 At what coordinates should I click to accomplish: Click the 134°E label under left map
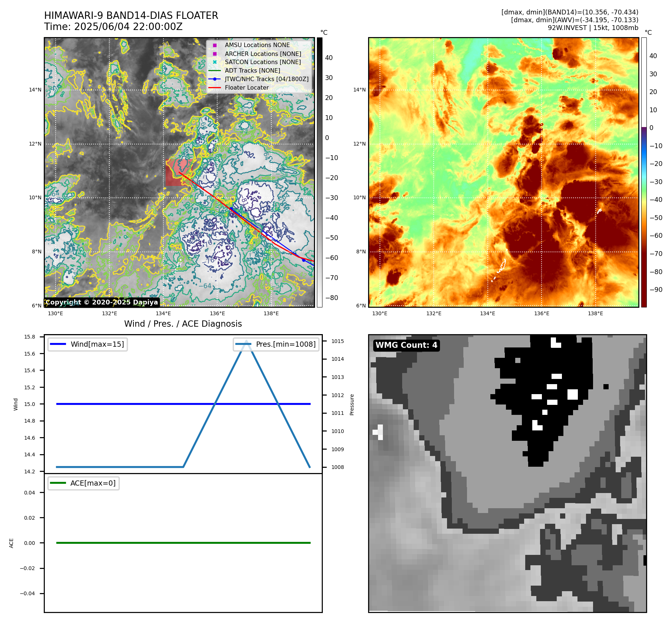click(163, 313)
